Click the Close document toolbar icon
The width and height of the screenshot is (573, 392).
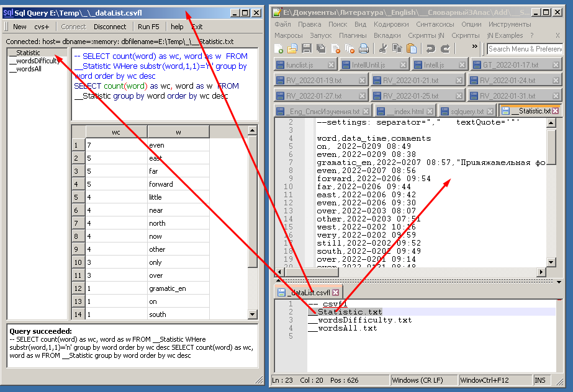click(335, 48)
